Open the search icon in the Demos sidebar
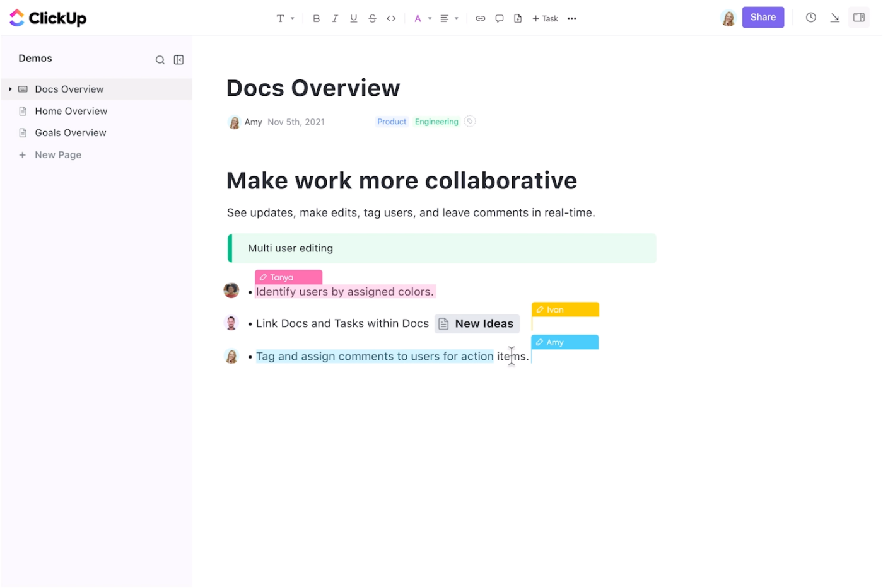 160,59
